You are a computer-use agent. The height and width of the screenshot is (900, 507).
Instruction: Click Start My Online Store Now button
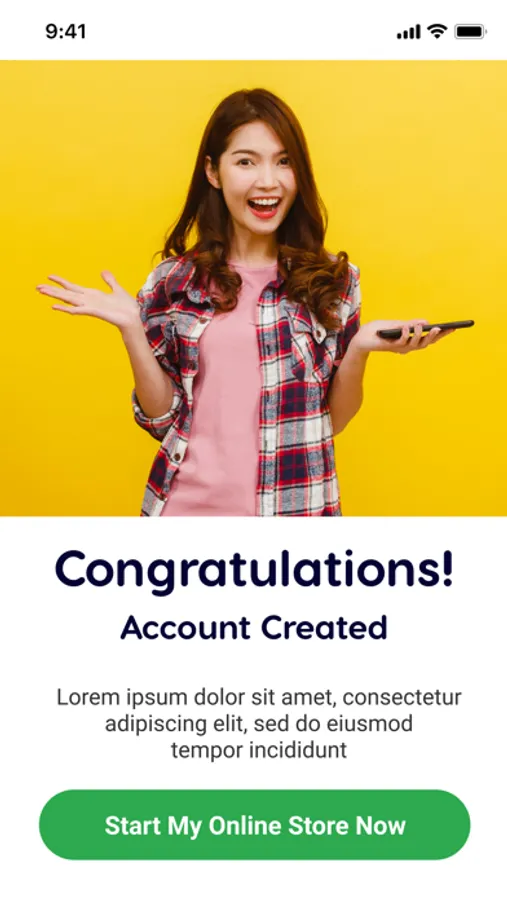coord(254,825)
